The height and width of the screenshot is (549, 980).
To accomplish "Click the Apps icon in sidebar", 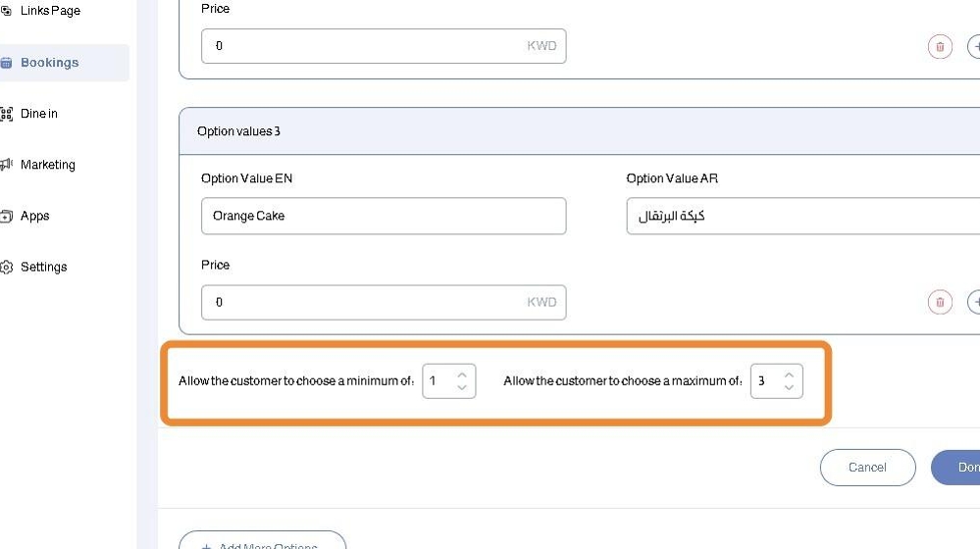I will click(7, 216).
